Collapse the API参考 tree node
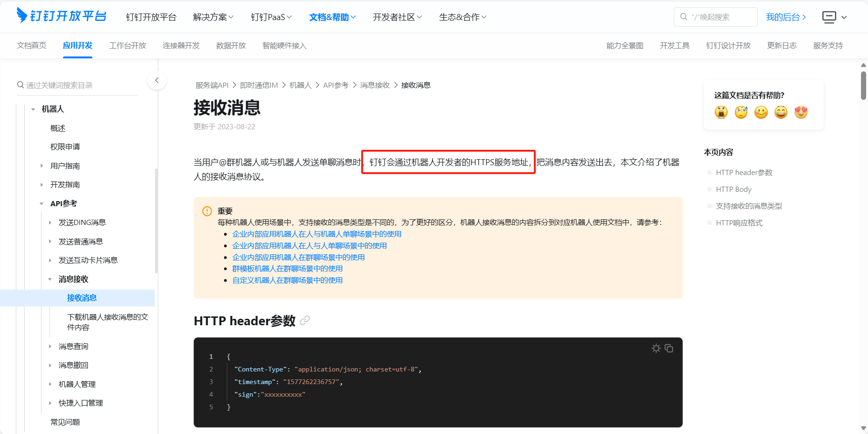The height and width of the screenshot is (434, 868). (42, 203)
